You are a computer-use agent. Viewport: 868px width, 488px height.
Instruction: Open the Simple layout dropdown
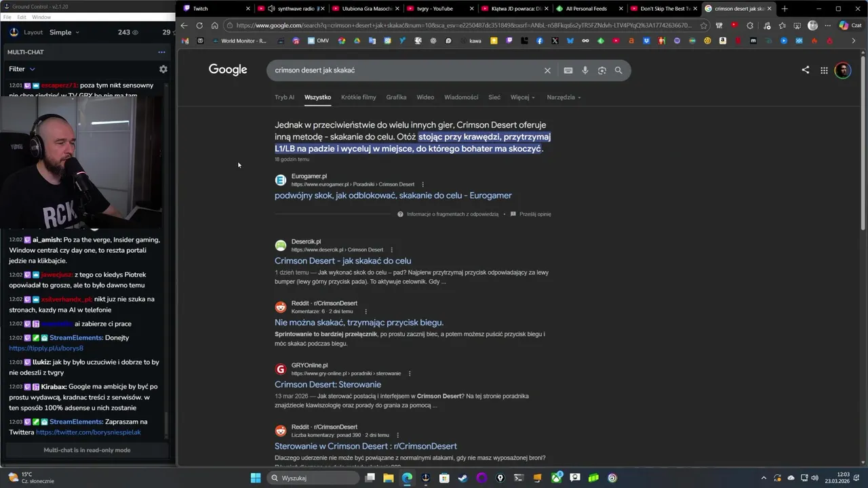click(64, 33)
